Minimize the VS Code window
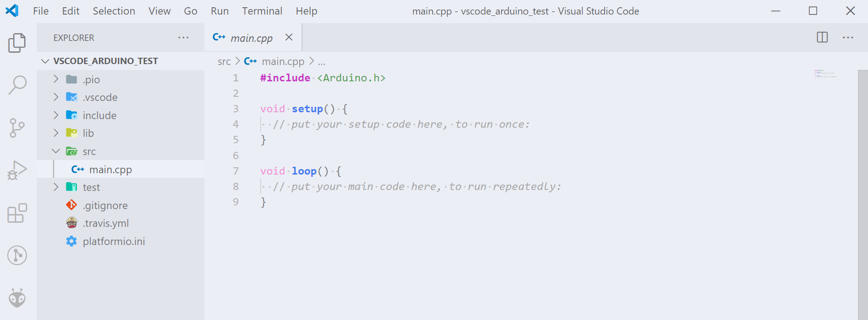Viewport: 868px width, 320px height. [x=776, y=11]
